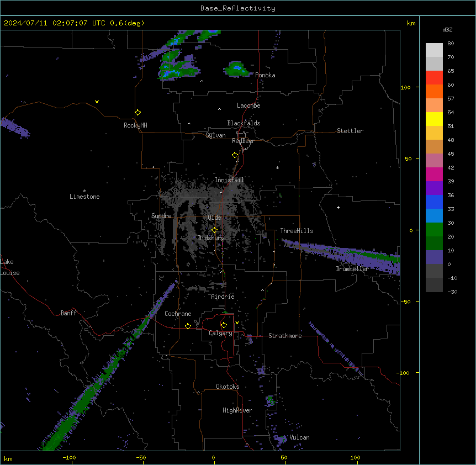Click the HighRiver town label

(237, 410)
